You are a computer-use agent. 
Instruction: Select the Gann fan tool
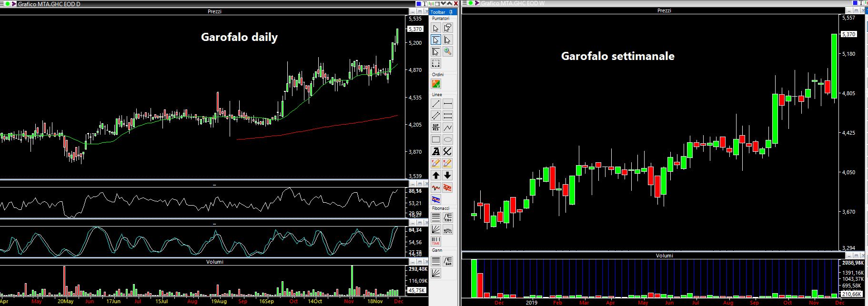click(436, 273)
